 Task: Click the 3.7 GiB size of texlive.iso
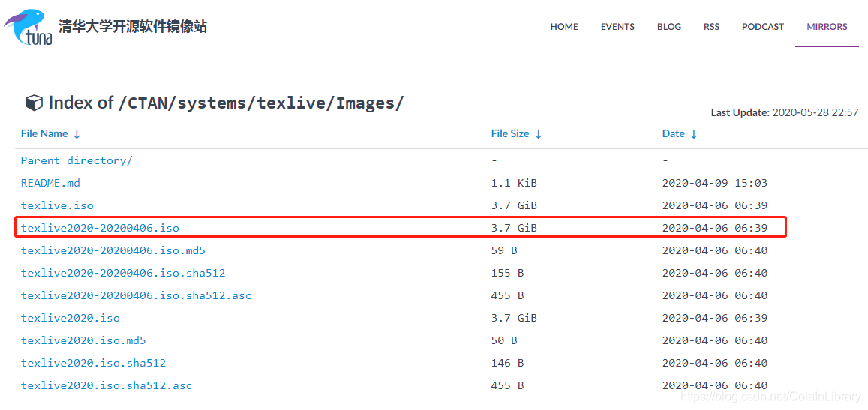point(514,206)
